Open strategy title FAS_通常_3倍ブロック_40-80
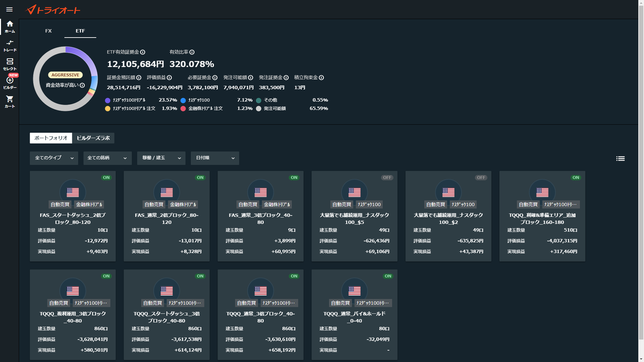The image size is (644, 362). point(261,218)
